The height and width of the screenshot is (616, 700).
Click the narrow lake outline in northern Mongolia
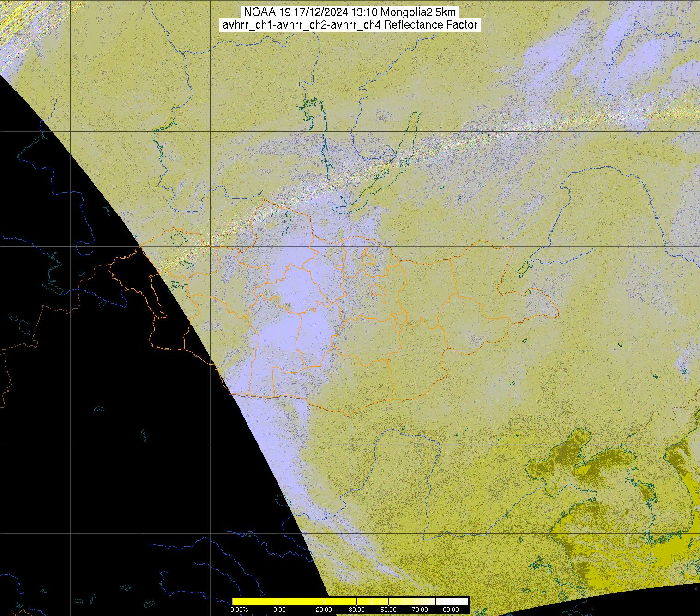coord(286,222)
